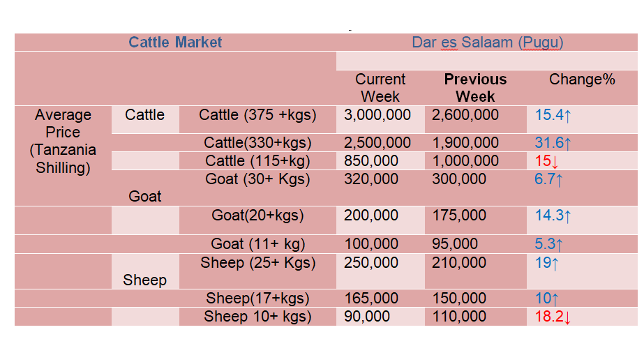Click the Change% column header
Viewport: 644px width, 362px height.
[582, 80]
